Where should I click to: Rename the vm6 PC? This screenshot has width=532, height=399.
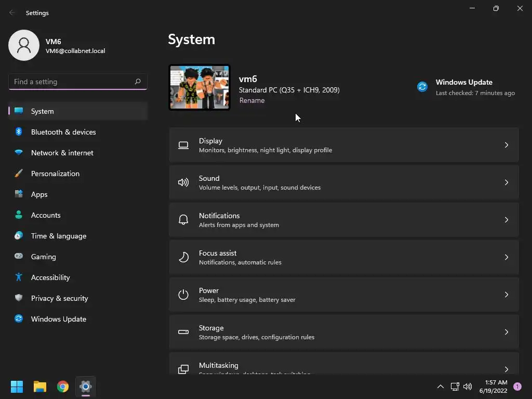click(252, 101)
